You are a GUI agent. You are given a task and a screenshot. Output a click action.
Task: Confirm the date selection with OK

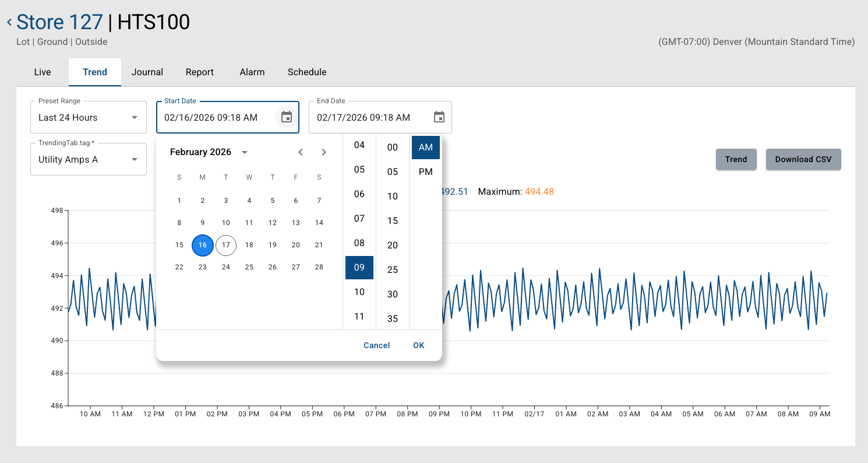click(x=419, y=345)
